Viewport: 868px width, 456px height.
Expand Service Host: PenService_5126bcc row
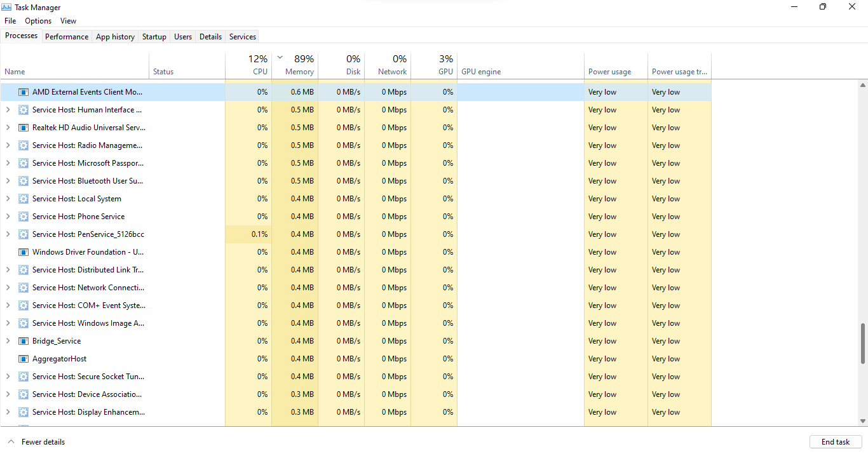[x=8, y=234]
